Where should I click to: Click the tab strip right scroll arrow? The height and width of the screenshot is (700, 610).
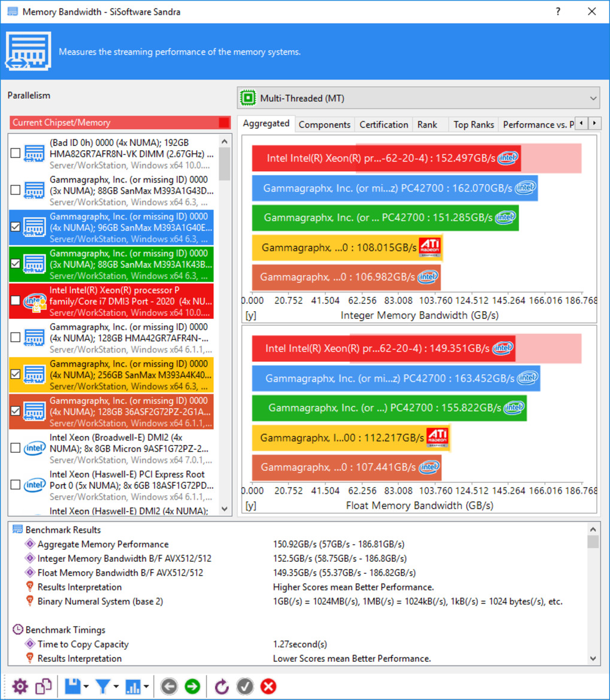tap(594, 123)
